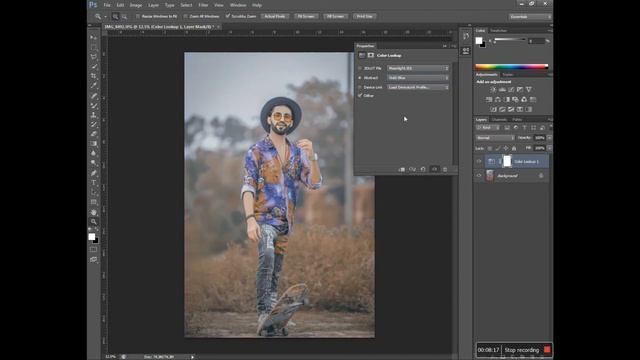Viewport: 640px width, 360px height.
Task: Enable Resize Windows to Fit checkbox
Action: pyautogui.click(x=138, y=16)
